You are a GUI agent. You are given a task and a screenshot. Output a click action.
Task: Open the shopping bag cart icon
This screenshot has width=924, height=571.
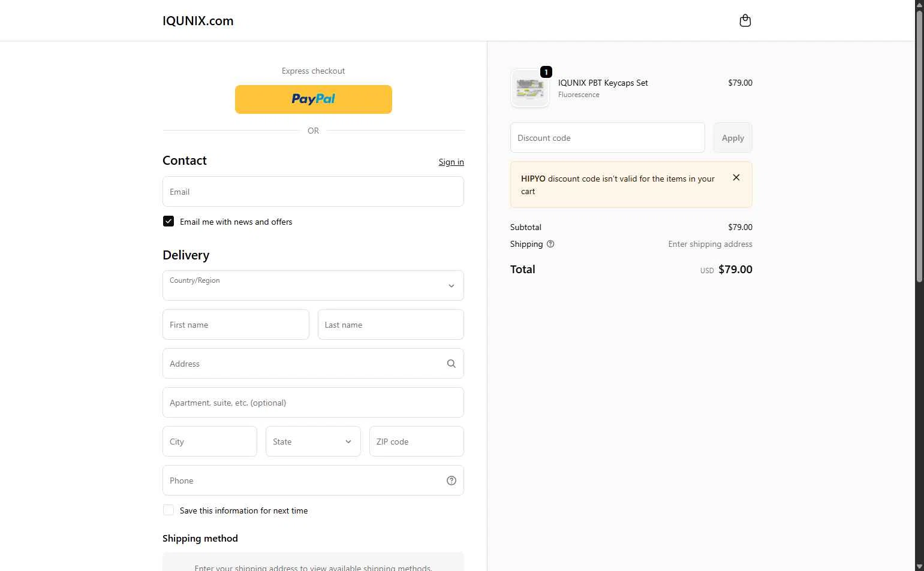(x=745, y=20)
